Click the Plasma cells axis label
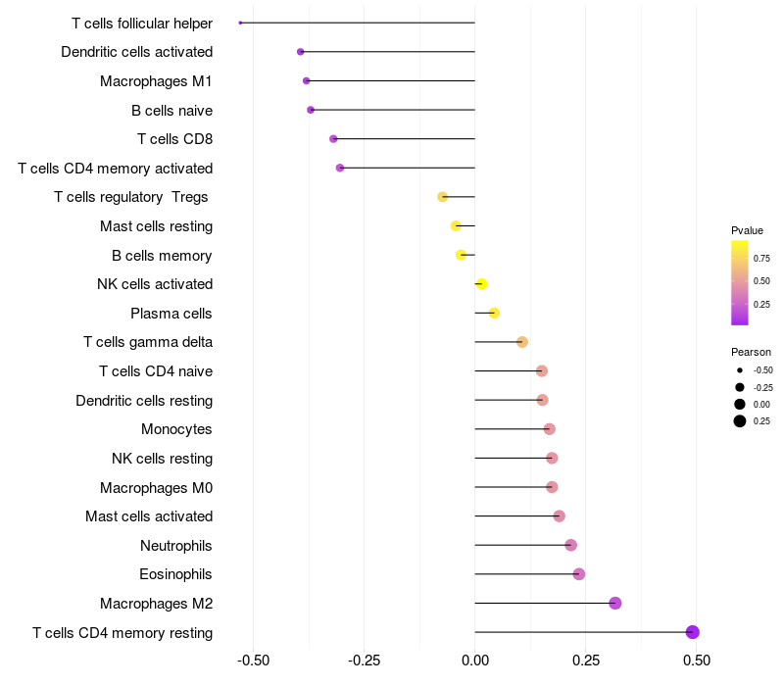This screenshot has height=686, width=784. tap(171, 314)
